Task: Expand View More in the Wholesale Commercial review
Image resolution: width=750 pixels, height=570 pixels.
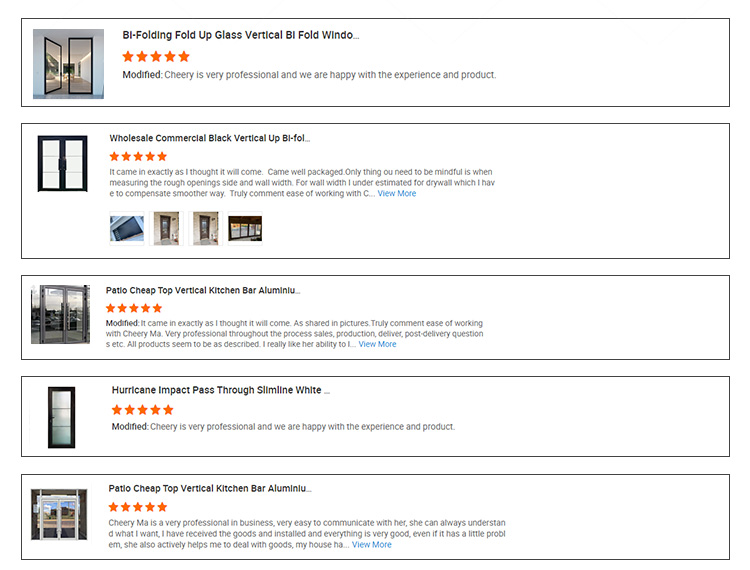Action: point(396,194)
